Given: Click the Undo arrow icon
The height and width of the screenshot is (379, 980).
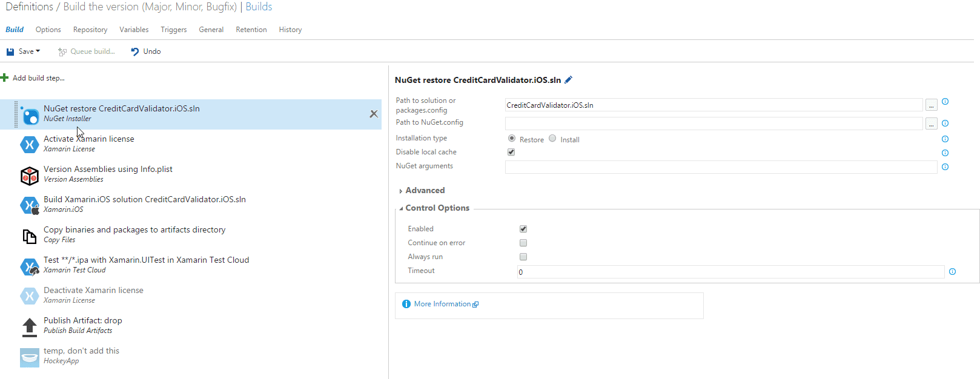Looking at the screenshot, I should [x=135, y=51].
